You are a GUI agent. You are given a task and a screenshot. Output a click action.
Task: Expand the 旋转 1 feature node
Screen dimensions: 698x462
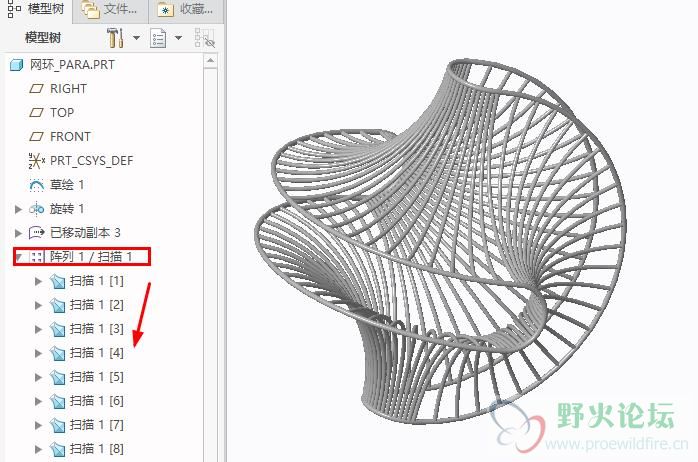pos(18,209)
